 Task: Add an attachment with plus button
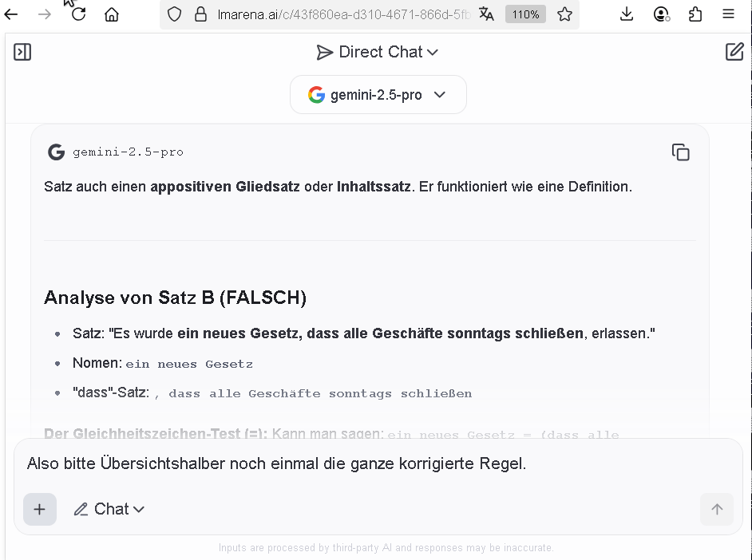pos(40,509)
